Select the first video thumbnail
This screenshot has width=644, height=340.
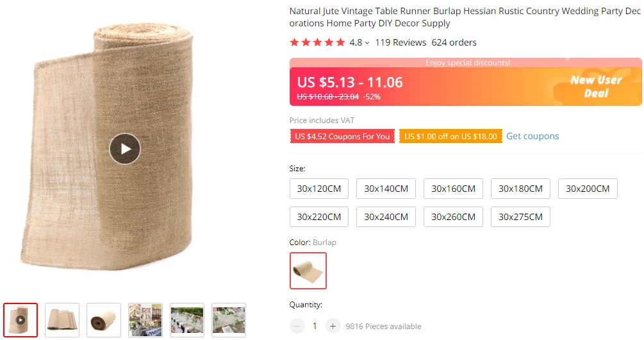point(21,320)
